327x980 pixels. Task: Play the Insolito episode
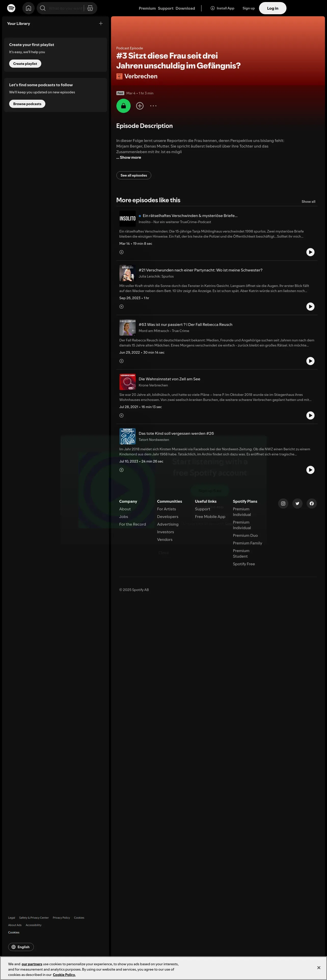pos(311,252)
